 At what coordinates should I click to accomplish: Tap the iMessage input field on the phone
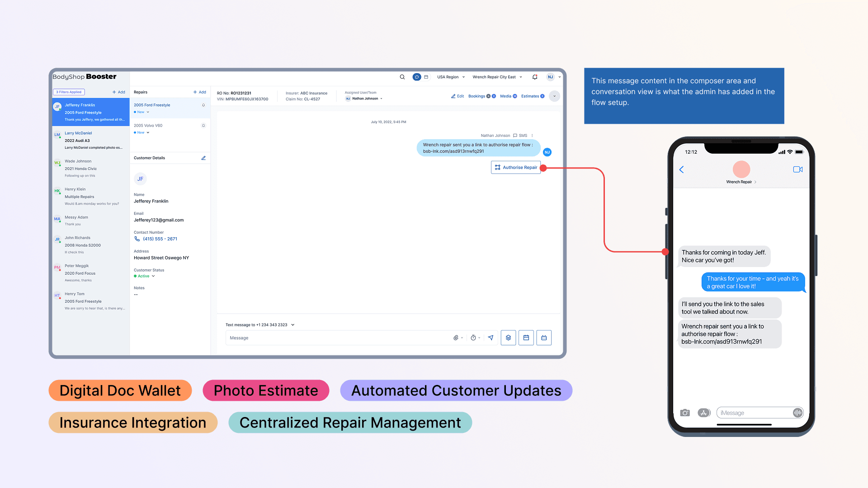point(760,413)
